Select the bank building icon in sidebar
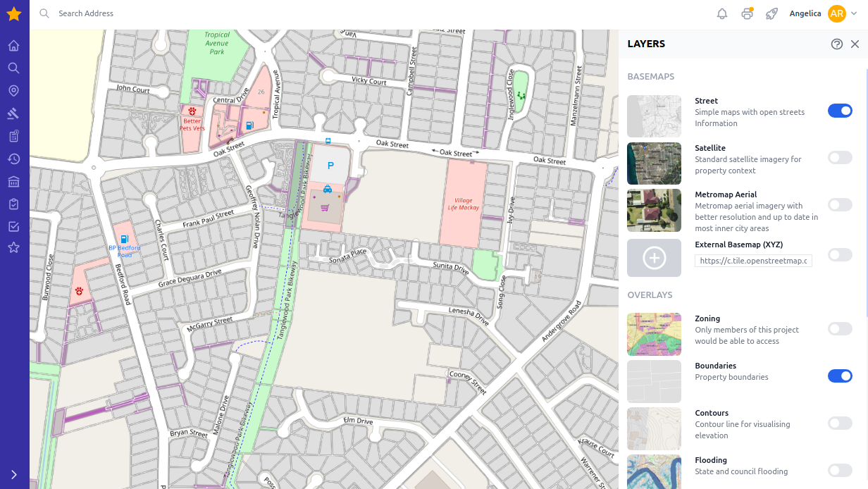The width and height of the screenshot is (868, 489). point(13,182)
